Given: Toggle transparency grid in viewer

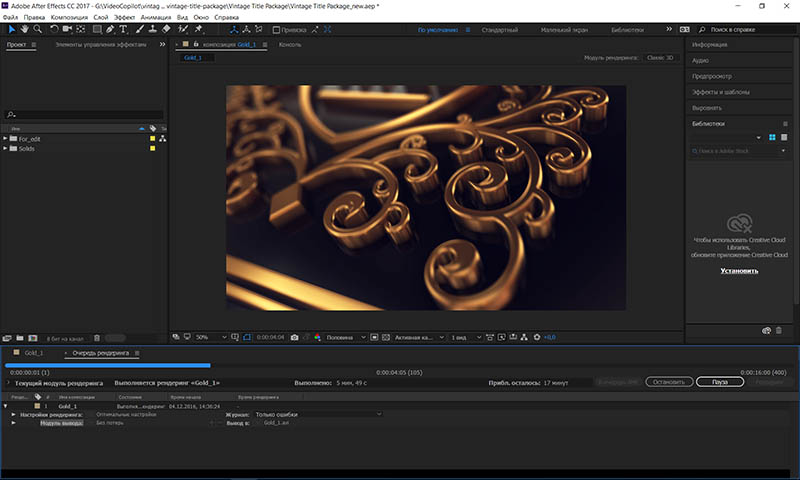Looking at the screenshot, I should pyautogui.click(x=386, y=337).
